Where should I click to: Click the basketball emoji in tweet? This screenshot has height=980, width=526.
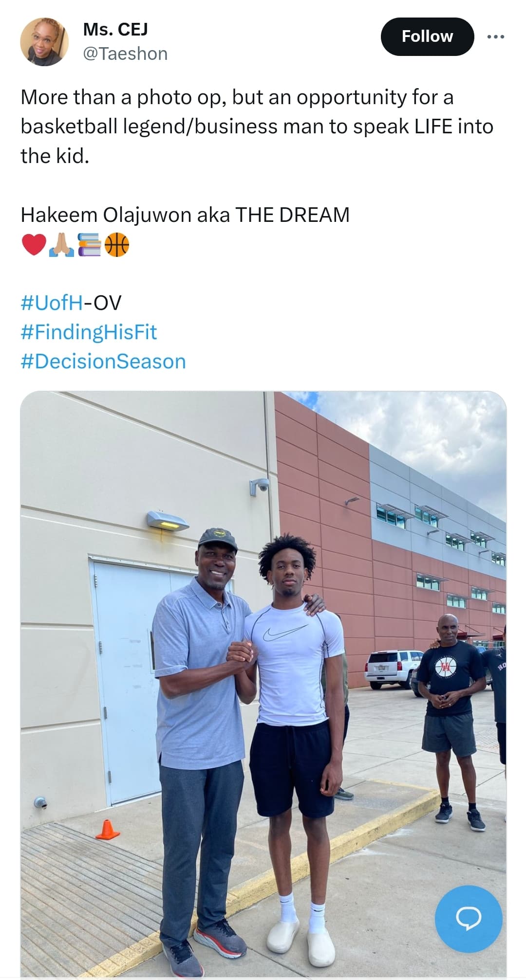pyautogui.click(x=117, y=245)
